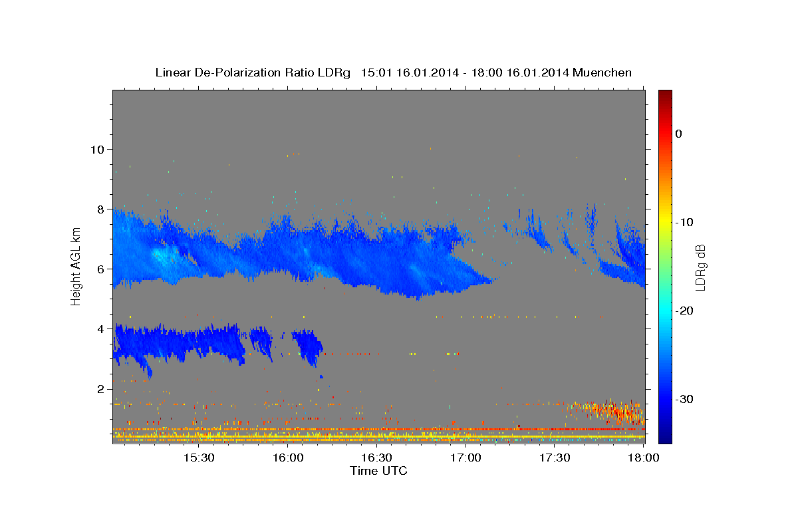The height and width of the screenshot is (532, 798).
Task: Click the 17:30 time tick label
Action: pos(555,458)
